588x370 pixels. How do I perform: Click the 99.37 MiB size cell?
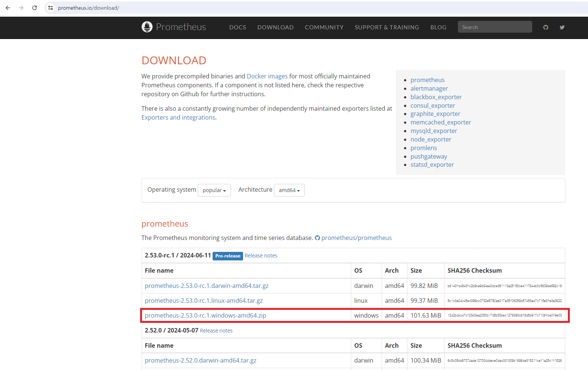coord(424,301)
